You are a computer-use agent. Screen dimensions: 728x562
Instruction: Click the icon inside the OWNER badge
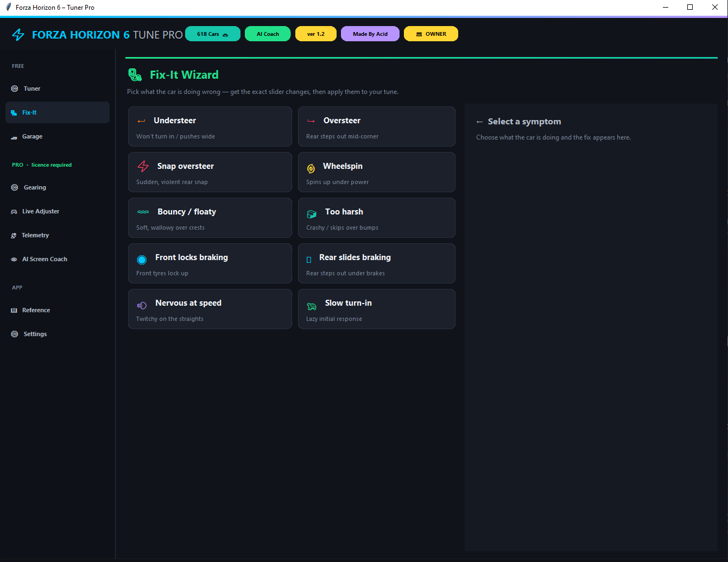point(419,34)
